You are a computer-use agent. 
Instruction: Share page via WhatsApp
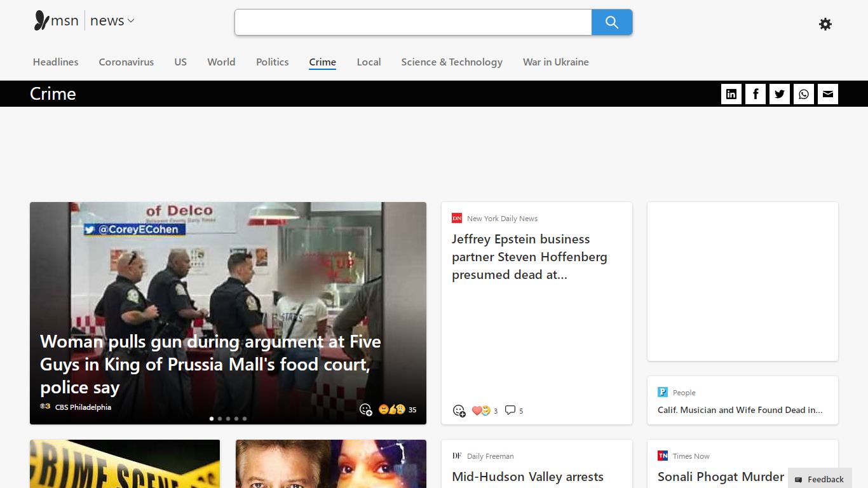[804, 94]
